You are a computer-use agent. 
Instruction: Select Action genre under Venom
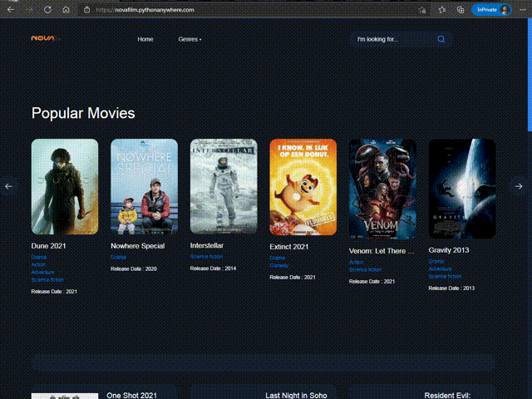click(356, 262)
